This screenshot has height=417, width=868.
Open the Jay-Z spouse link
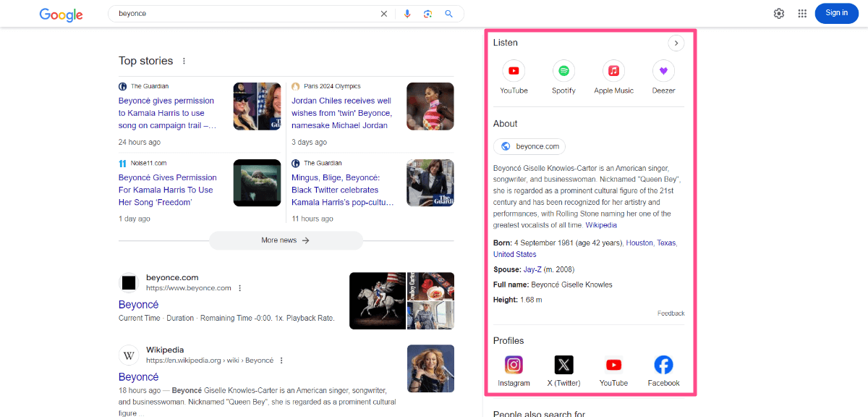tap(533, 269)
